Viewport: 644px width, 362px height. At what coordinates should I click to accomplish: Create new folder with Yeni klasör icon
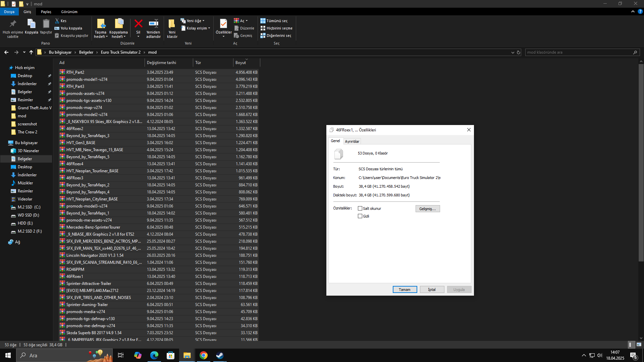coord(172,24)
